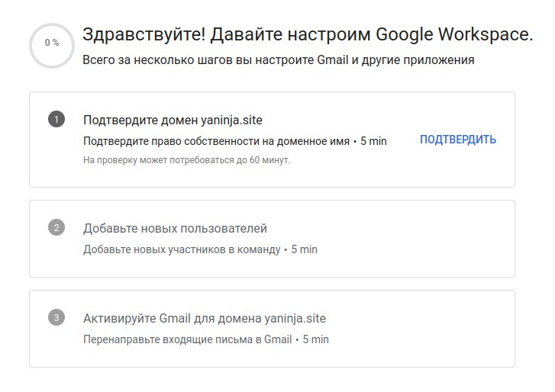Select the "Добавьте новых пользователей" step title
The width and height of the screenshot is (555, 392).
[176, 228]
